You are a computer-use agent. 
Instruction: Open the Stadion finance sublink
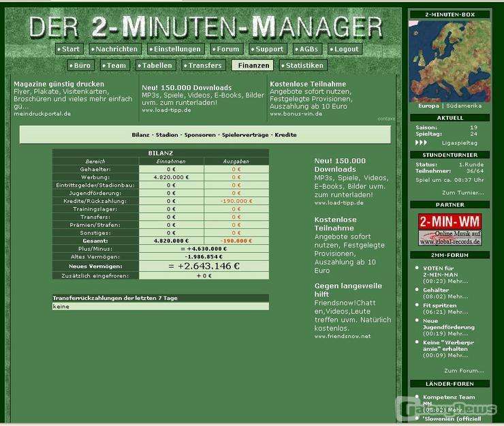(167, 135)
